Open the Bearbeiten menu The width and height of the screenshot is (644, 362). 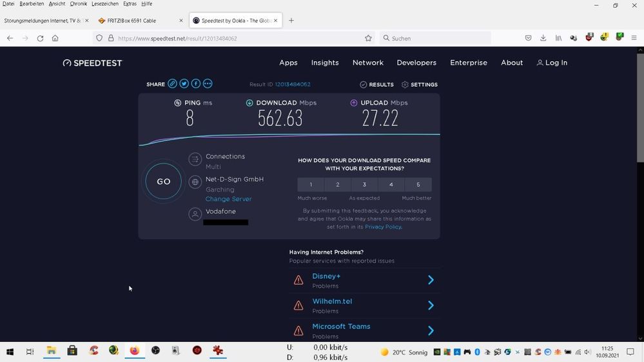point(32,4)
